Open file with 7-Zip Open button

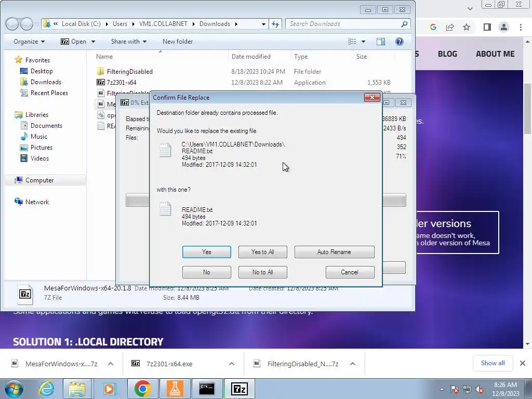(x=74, y=42)
